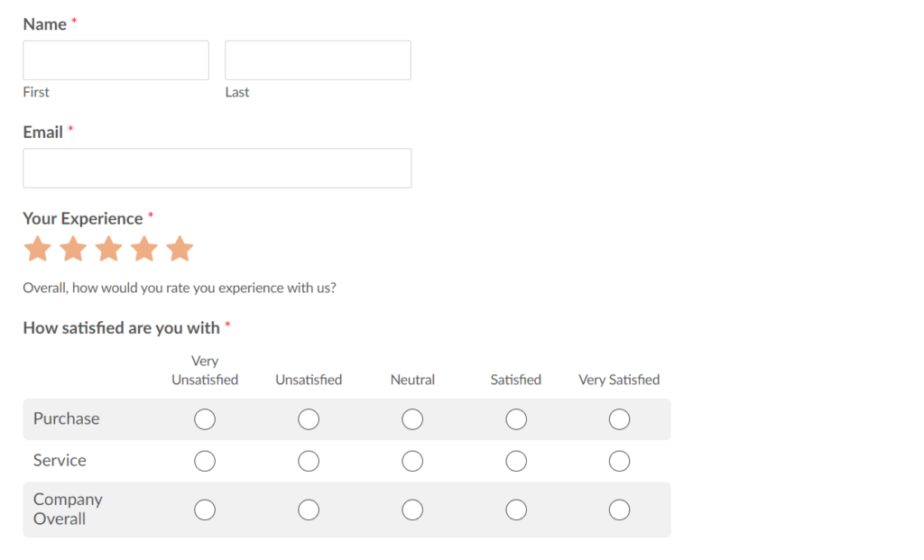Mark Service as Satisfied
Viewport: 924px width, 560px height.
(x=516, y=461)
